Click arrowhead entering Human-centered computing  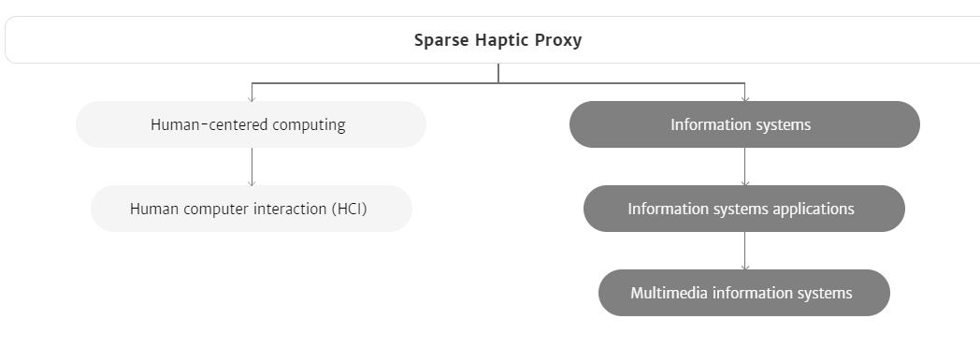252,97
